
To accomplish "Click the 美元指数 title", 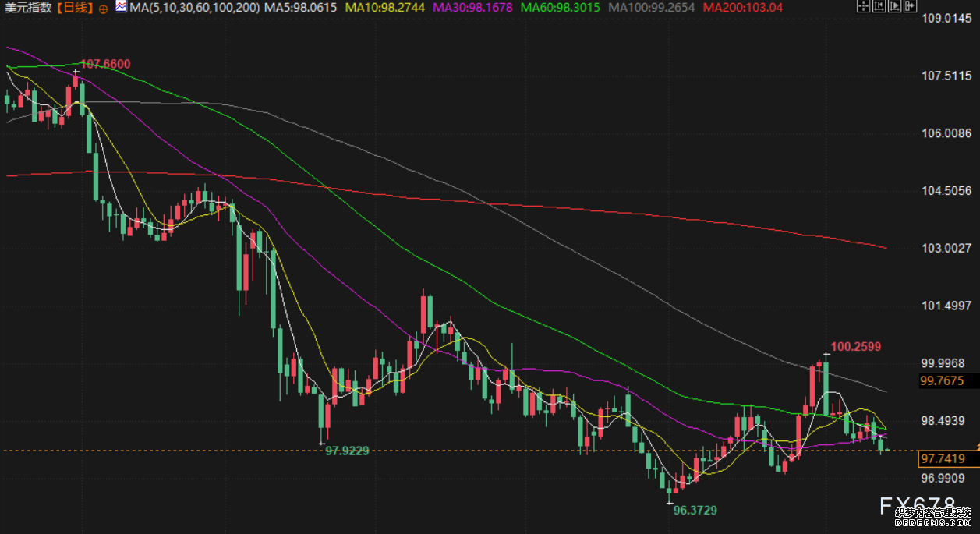I will tap(30, 8).
